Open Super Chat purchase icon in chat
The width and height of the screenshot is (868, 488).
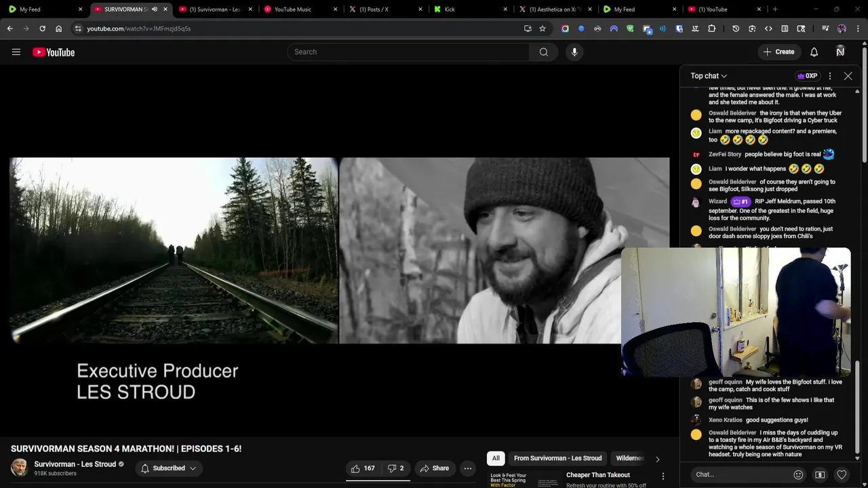click(820, 474)
